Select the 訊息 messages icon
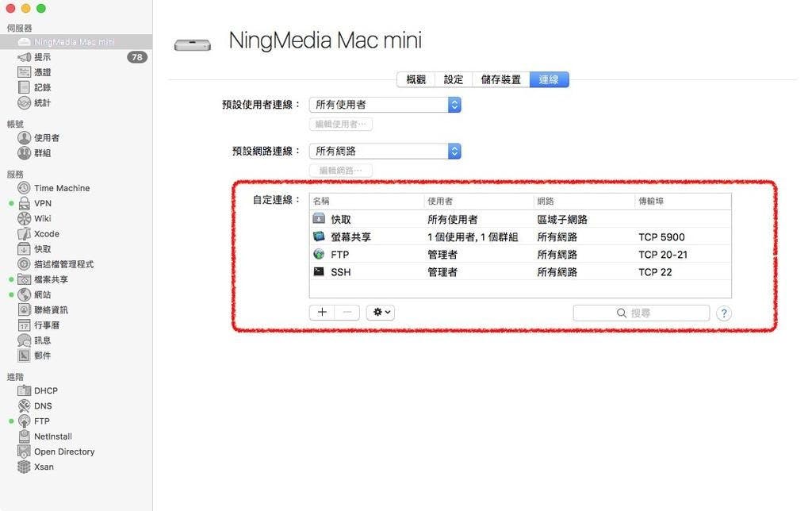This screenshot has height=511, width=812. [25, 340]
